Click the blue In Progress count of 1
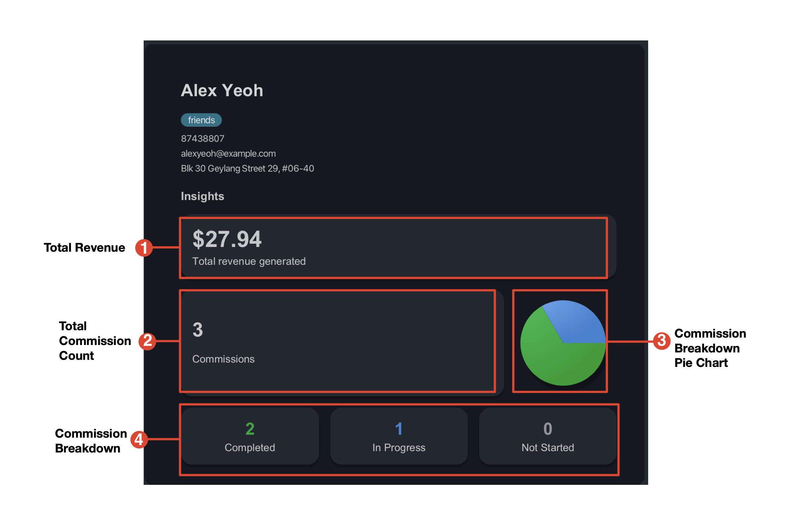809x532 pixels. point(399,429)
